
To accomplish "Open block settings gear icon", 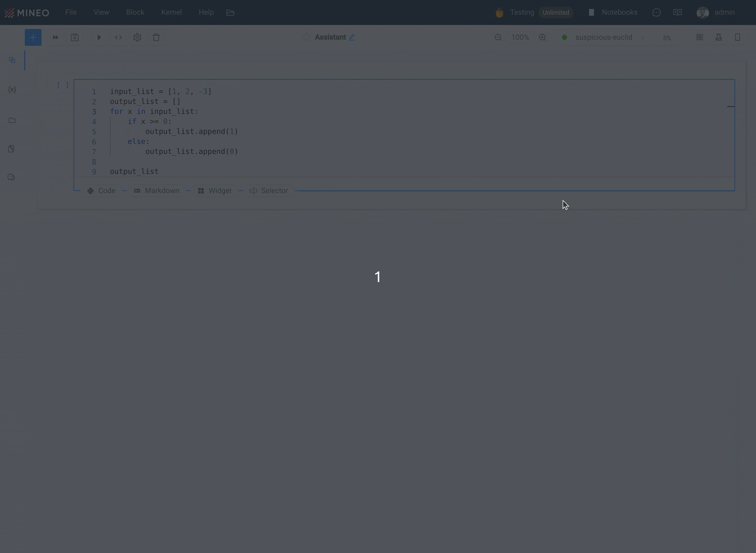I will pyautogui.click(x=137, y=37).
